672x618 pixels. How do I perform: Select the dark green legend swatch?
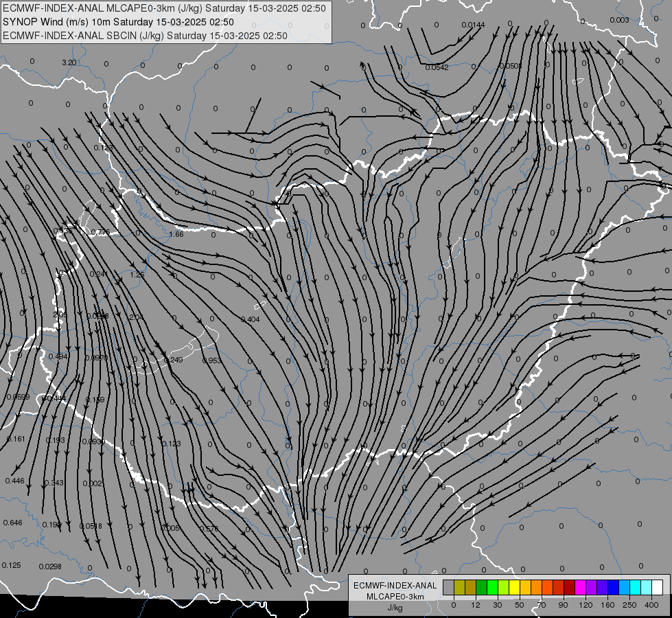point(482,587)
